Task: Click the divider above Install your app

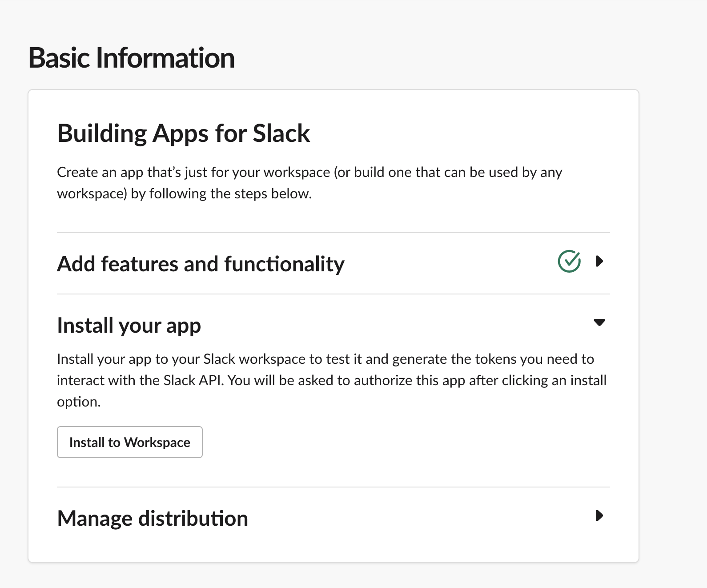Action: pos(333,294)
